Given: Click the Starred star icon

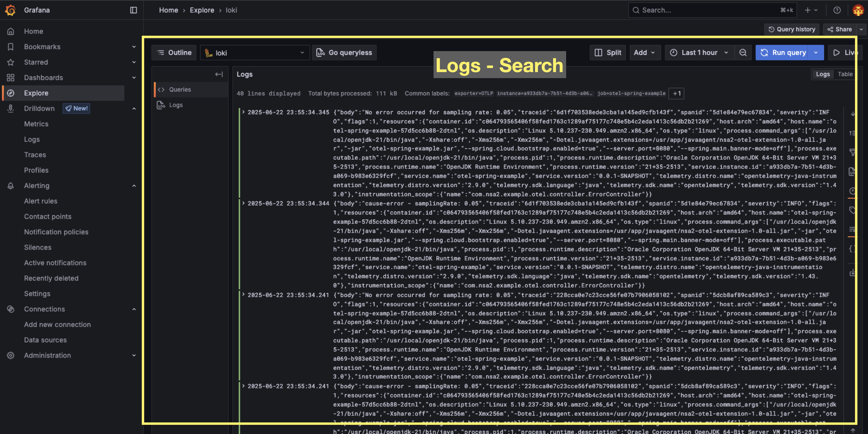Looking at the screenshot, I should point(10,62).
